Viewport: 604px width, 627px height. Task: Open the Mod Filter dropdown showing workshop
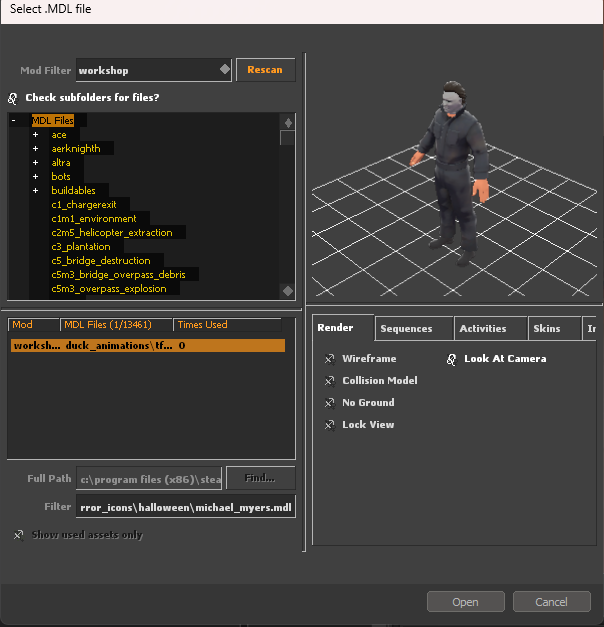154,70
